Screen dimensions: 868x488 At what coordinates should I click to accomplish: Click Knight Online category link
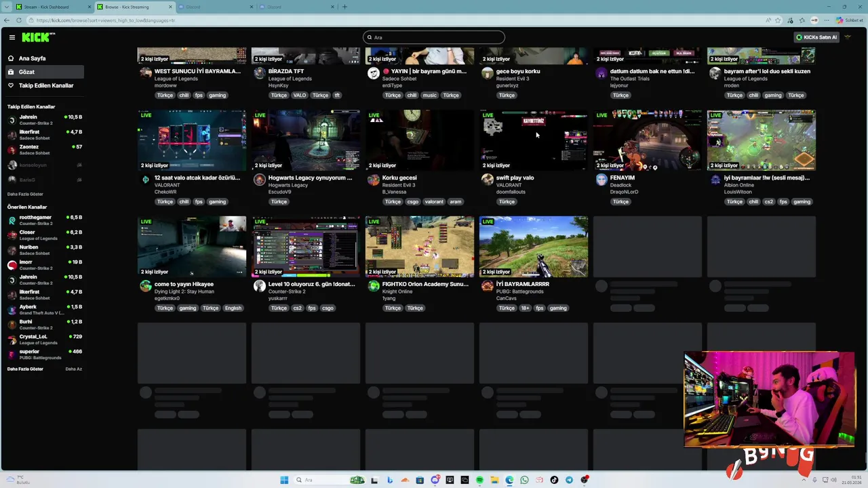point(397,291)
